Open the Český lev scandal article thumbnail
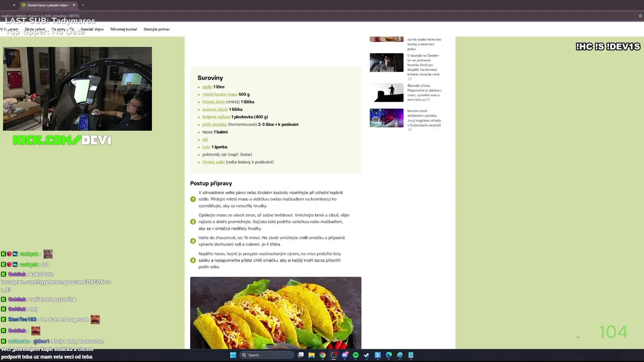The height and width of the screenshot is (362, 644). pos(386,63)
